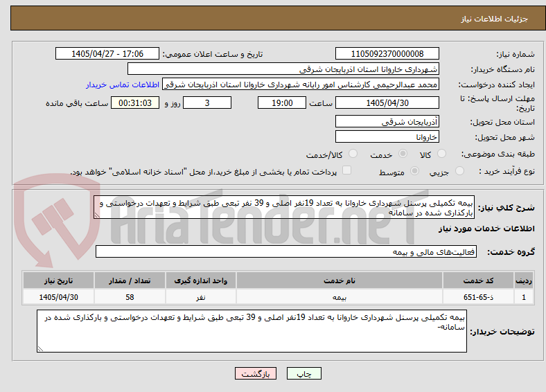The image size is (546, 392).
Task: Click the quantity cell 58
Action: 130,297
